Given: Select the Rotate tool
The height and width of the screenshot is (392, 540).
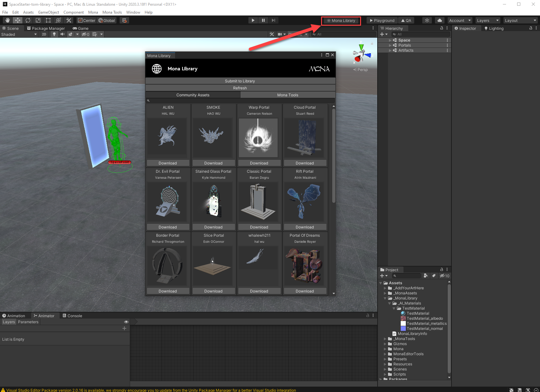Looking at the screenshot, I should [x=28, y=20].
